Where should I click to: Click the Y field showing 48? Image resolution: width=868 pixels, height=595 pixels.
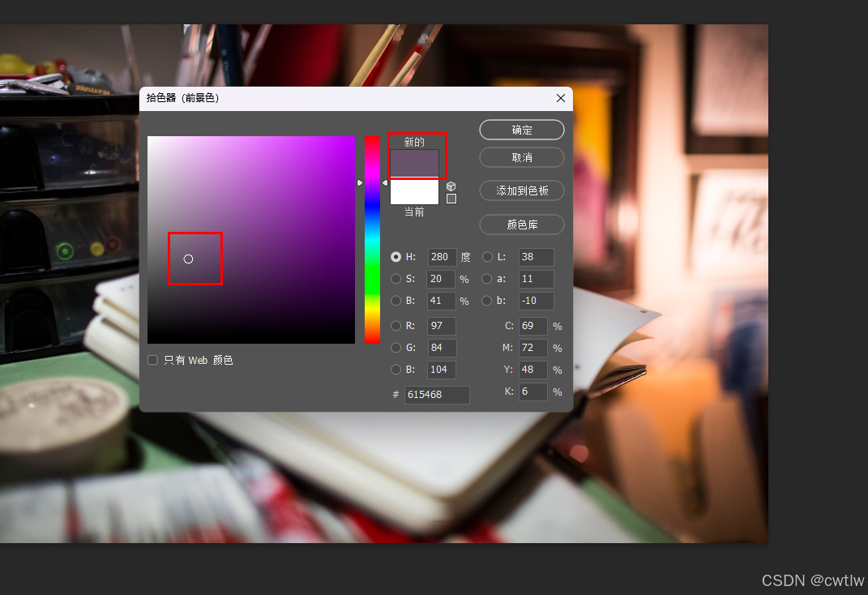coord(533,369)
